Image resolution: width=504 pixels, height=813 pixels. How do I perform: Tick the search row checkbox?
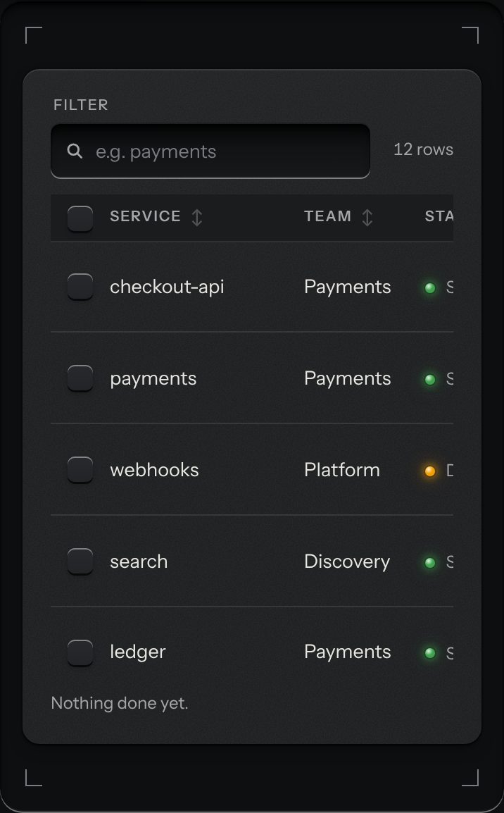pyautogui.click(x=80, y=561)
